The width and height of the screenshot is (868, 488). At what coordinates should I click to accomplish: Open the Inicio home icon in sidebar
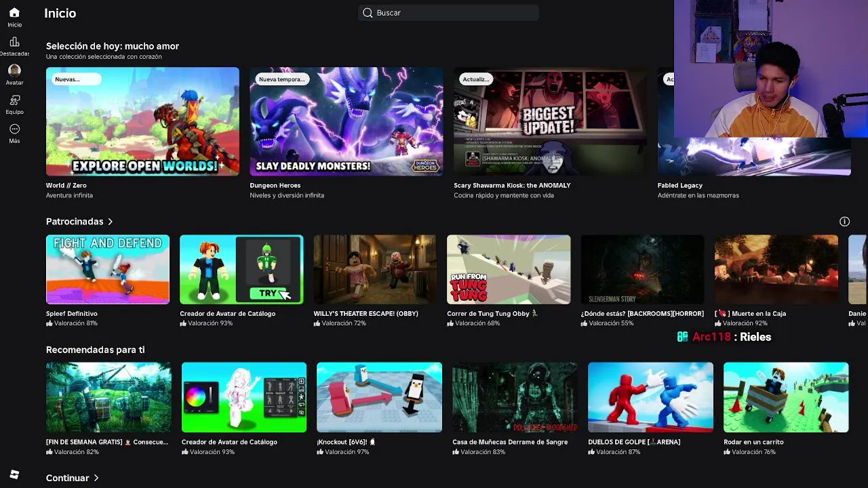14,12
